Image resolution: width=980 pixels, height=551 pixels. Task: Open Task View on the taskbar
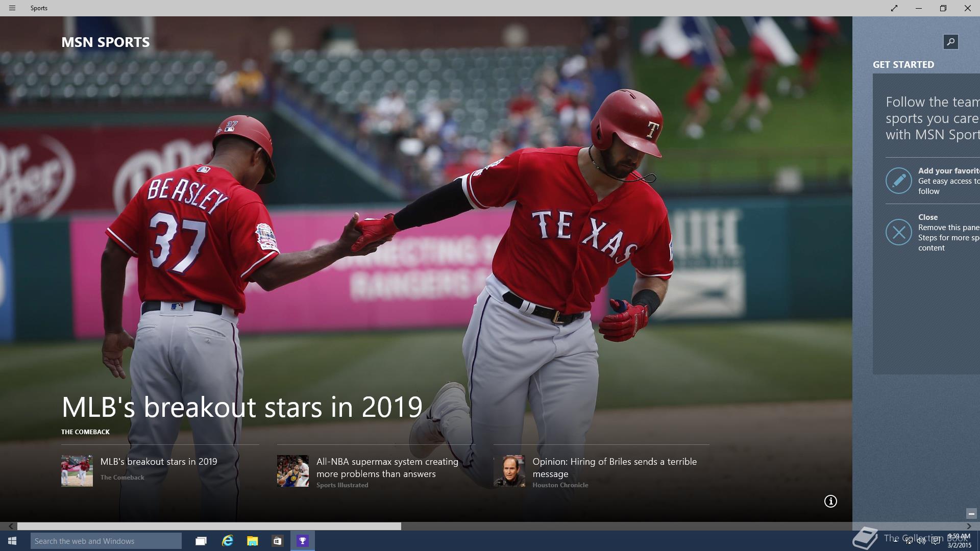(201, 541)
